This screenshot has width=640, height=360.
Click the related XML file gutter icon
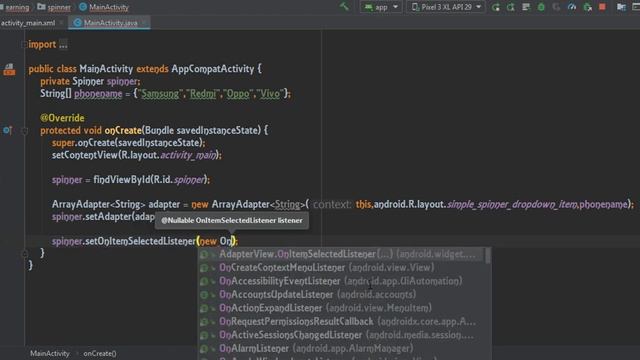9,69
